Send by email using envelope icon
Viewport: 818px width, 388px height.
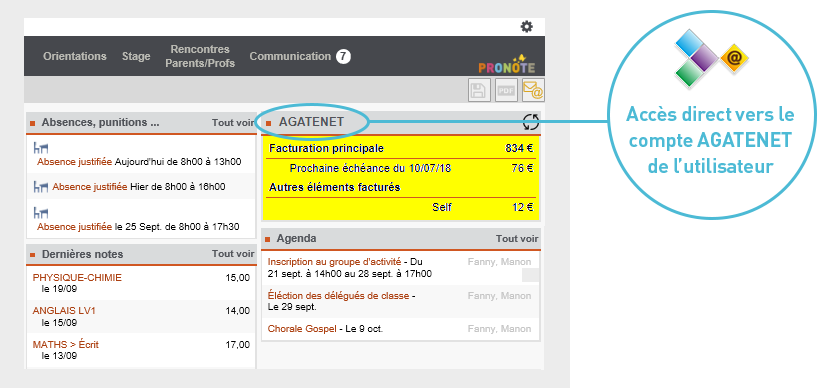pos(533,90)
